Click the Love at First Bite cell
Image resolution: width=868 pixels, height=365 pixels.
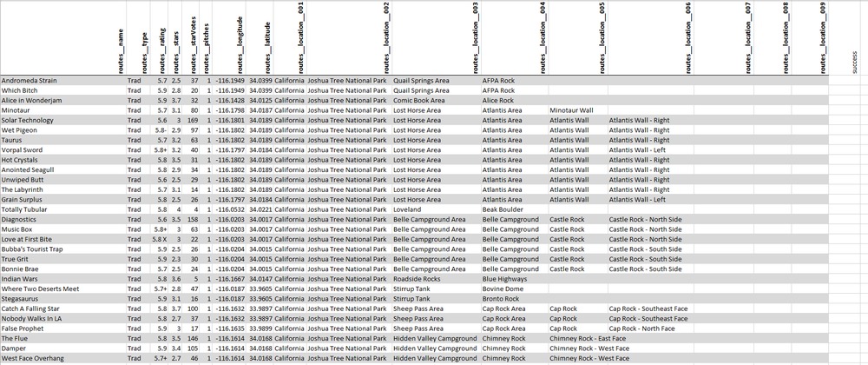(63, 239)
